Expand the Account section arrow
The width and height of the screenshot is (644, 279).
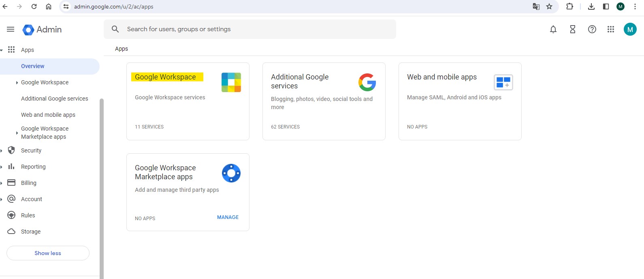(x=2, y=199)
